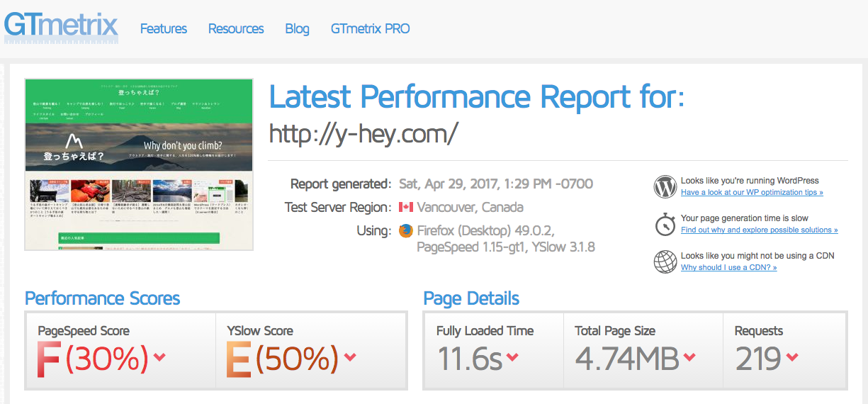Click the Canada flag icon
Screen dimensions: 868x404
point(406,207)
